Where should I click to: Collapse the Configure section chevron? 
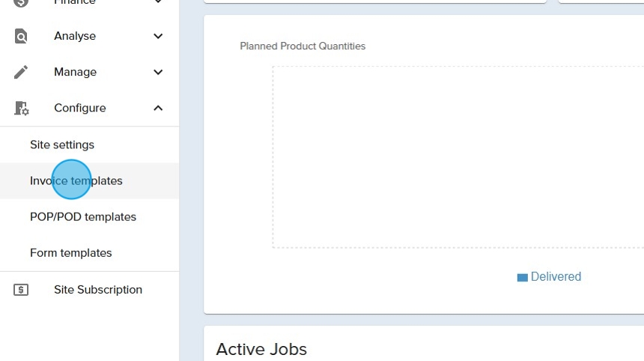[158, 108]
